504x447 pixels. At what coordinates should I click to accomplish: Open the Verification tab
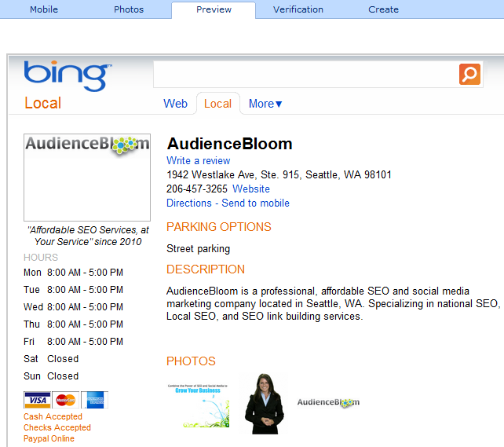(298, 9)
